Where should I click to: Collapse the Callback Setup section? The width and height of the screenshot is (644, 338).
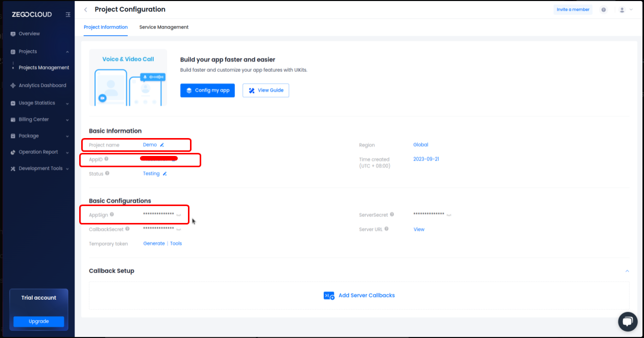point(627,271)
